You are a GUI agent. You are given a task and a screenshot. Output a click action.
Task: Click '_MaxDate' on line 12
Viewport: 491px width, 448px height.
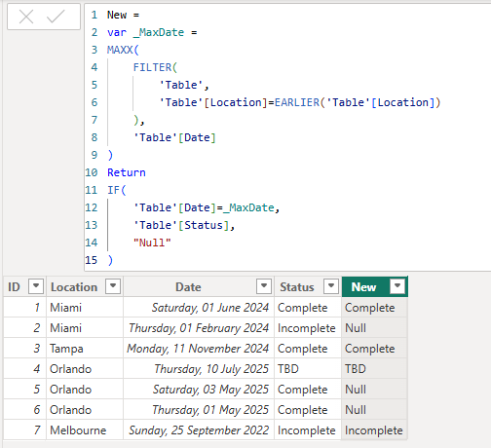point(248,207)
